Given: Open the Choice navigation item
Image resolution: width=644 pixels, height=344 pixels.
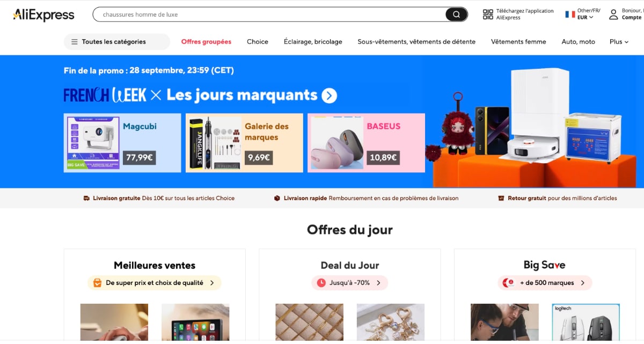Looking at the screenshot, I should tap(258, 42).
